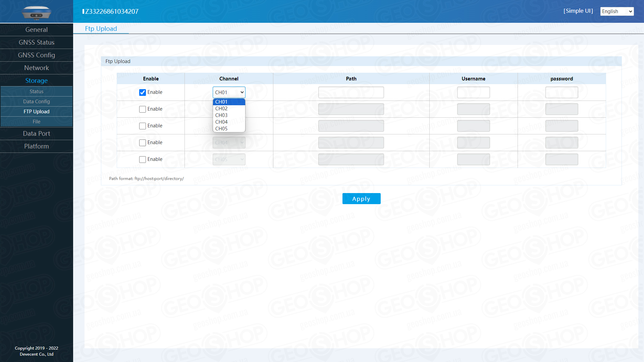Click the Ftp Upload panel title
The image size is (644, 362).
[118, 61]
